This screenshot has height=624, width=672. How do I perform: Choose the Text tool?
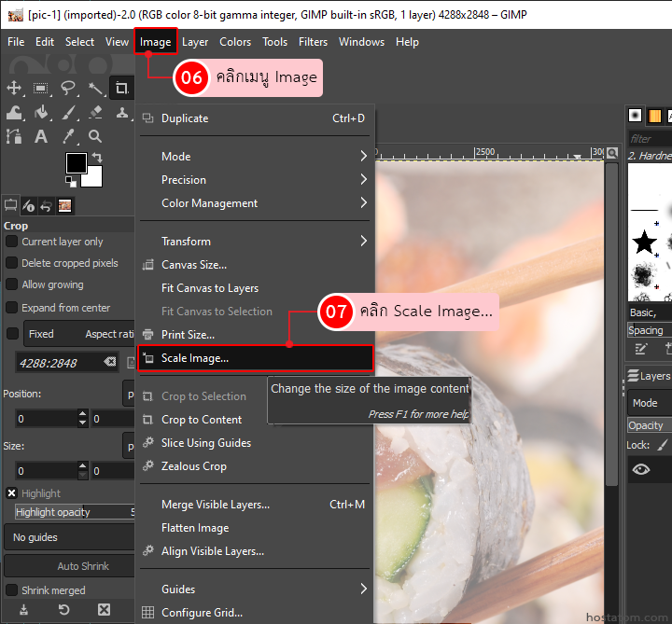pyautogui.click(x=41, y=137)
